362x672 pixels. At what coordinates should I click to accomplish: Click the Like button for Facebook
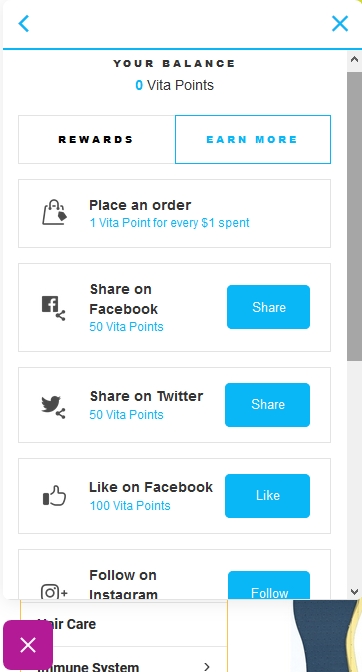click(267, 495)
